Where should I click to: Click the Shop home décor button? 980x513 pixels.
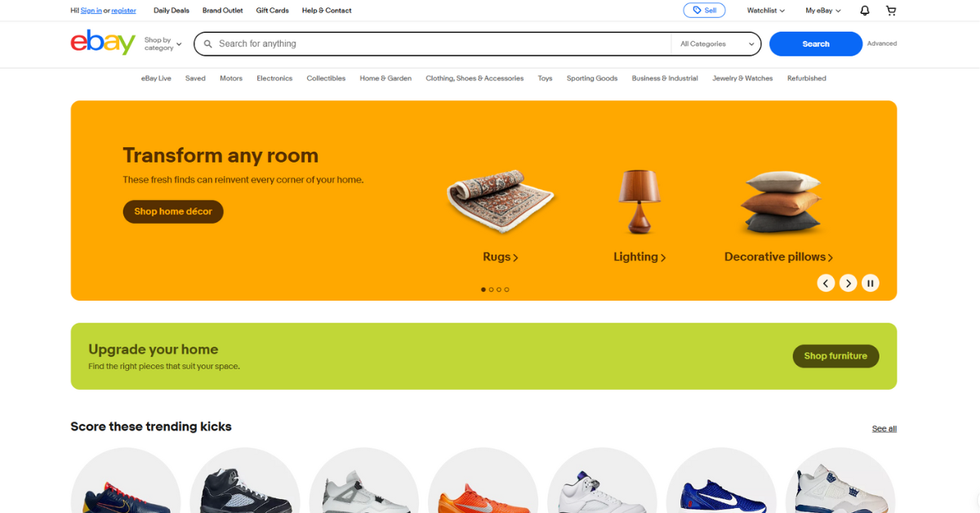tap(173, 212)
